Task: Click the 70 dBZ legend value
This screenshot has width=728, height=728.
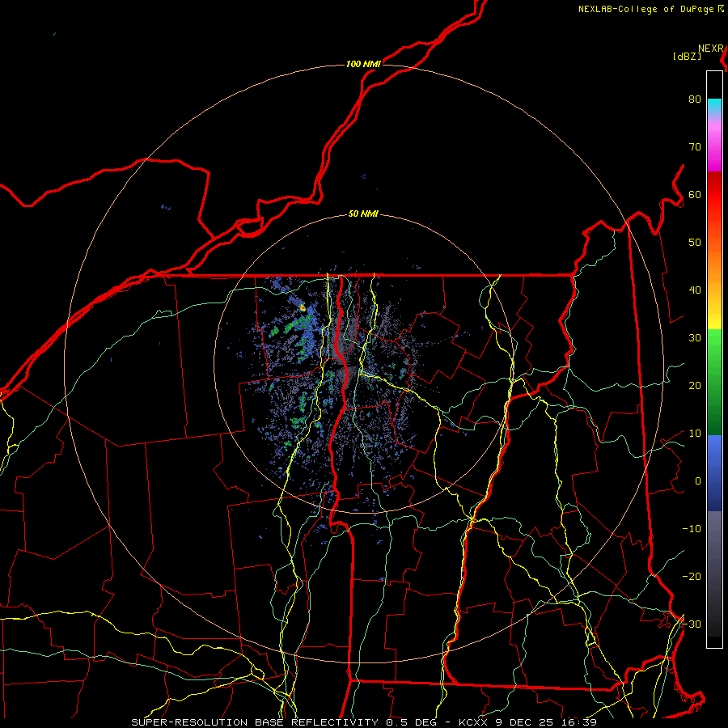Action: coord(695,147)
